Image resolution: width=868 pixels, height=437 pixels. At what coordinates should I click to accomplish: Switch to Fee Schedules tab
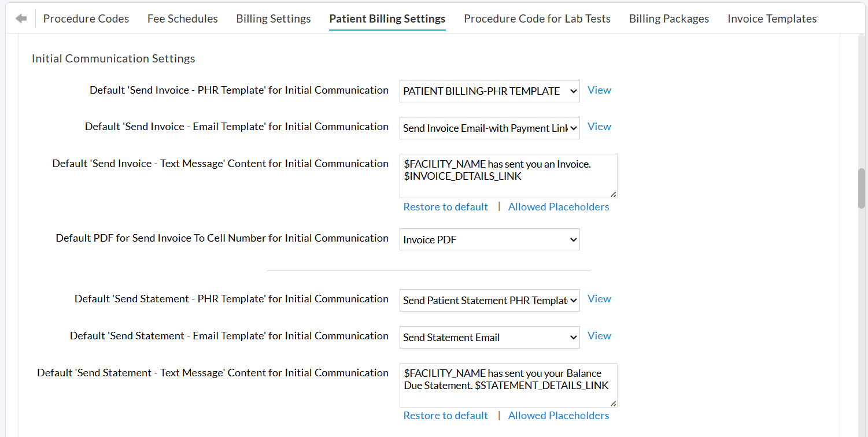pos(183,18)
